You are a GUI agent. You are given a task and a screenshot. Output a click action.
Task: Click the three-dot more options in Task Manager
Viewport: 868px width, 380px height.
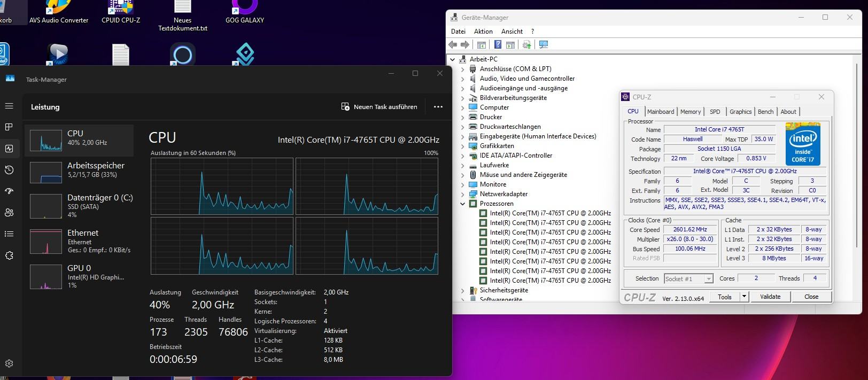[x=438, y=107]
